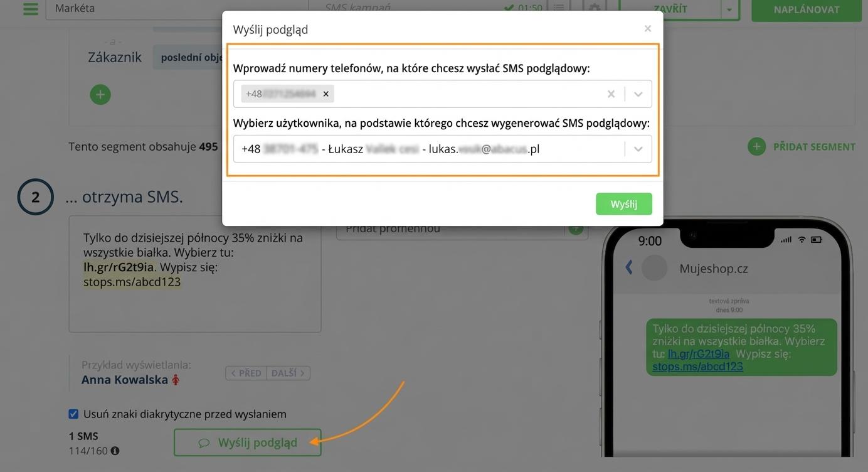The image size is (868, 472).
Task: Expand the phone numbers dropdown arrow
Action: [638, 94]
